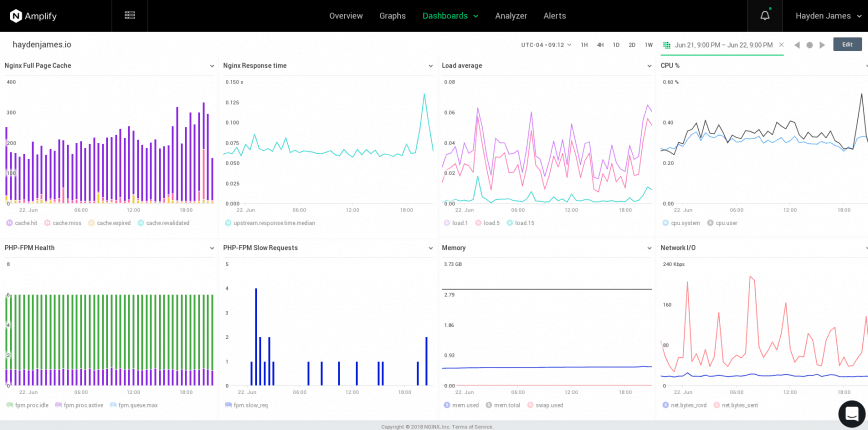Click the Jun 21 – Jun 22 date range
This screenshot has width=868, height=430.
(724, 45)
